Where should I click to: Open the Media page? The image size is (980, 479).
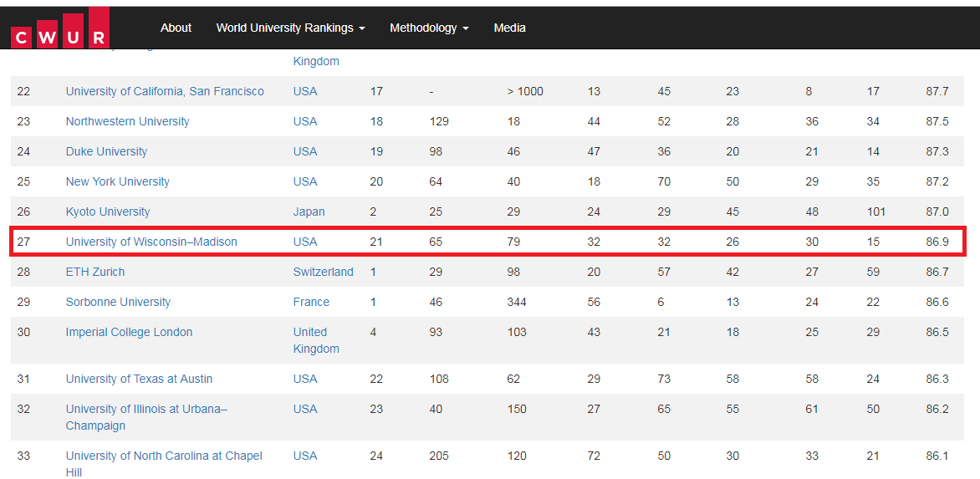click(x=509, y=28)
